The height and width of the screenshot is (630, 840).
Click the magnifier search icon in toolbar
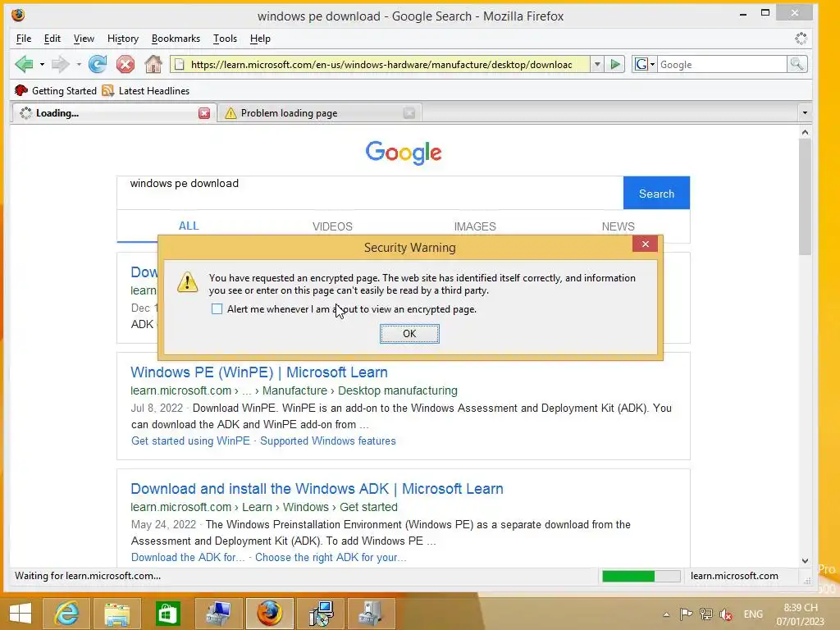click(x=797, y=64)
